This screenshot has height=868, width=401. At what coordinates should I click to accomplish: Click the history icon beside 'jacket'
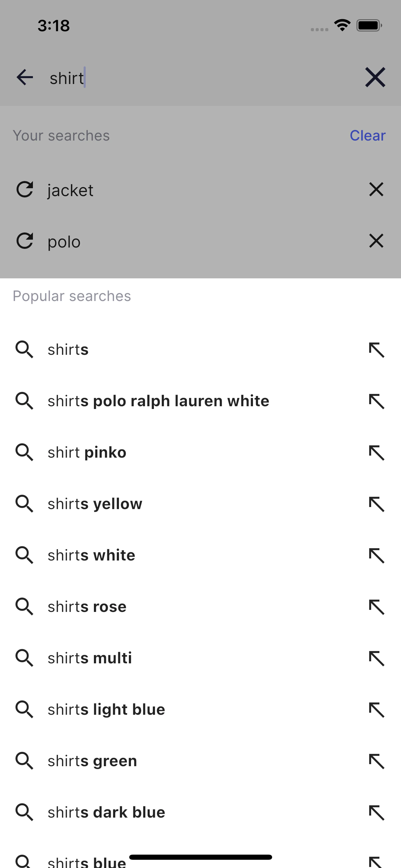(25, 189)
